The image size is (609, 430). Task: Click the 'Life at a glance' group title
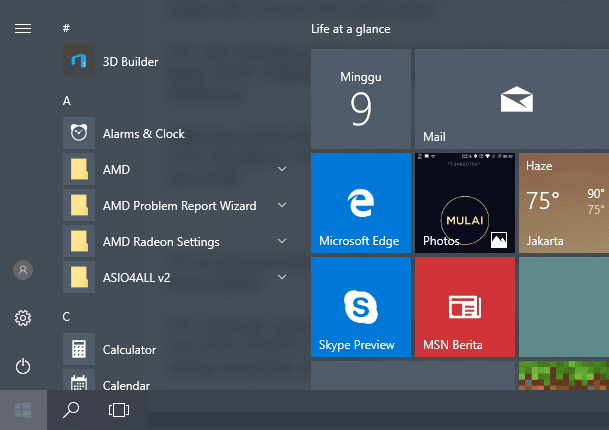[x=350, y=29]
